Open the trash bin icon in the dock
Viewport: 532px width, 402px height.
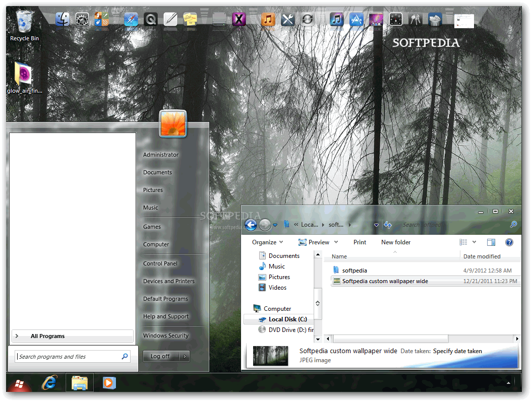[x=435, y=19]
